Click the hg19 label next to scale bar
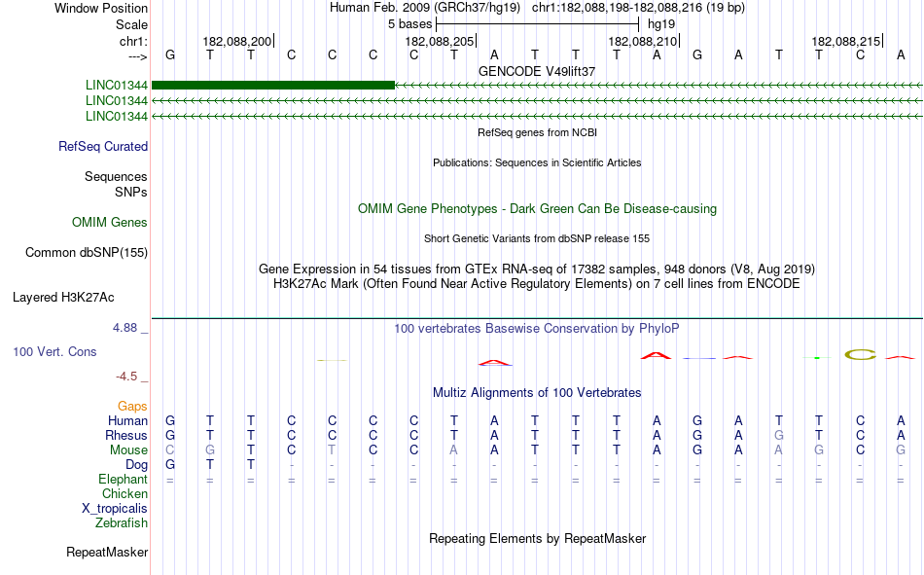 [x=661, y=24]
